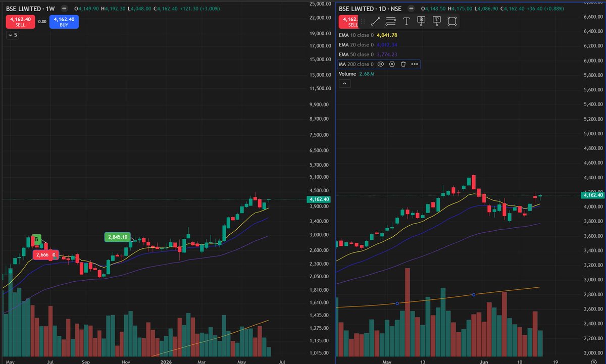The height and width of the screenshot is (364, 606).
Task: Click the red SELL button on weekly chart
Action: pos(20,22)
